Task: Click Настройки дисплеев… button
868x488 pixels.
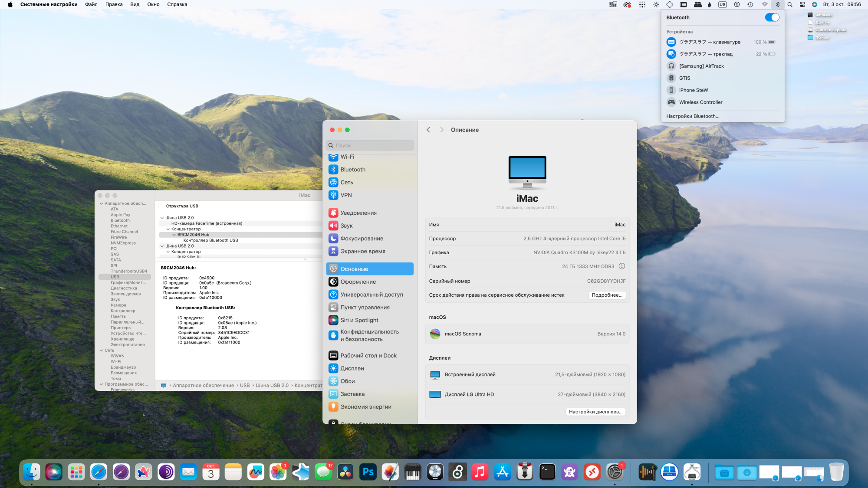Action: 595,412
